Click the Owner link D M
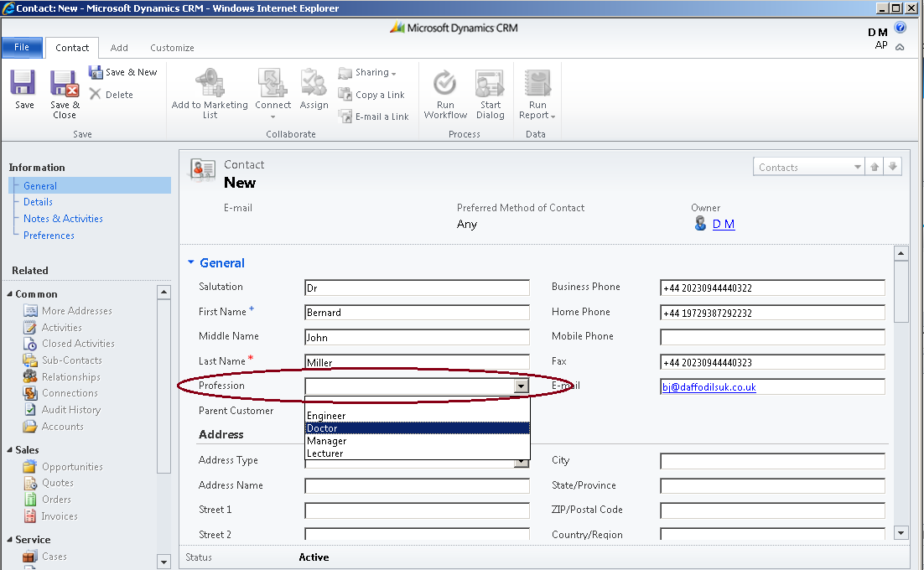Image resolution: width=924 pixels, height=570 pixels. click(x=724, y=224)
